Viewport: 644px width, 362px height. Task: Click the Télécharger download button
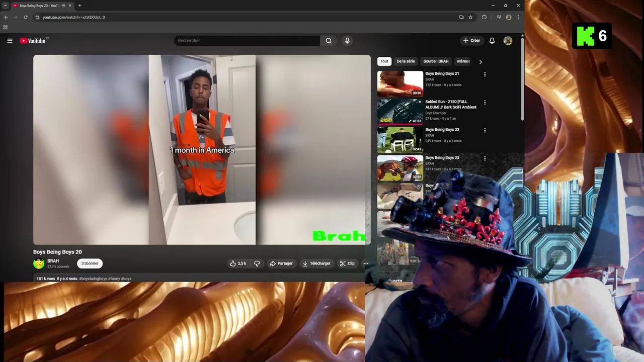(316, 263)
